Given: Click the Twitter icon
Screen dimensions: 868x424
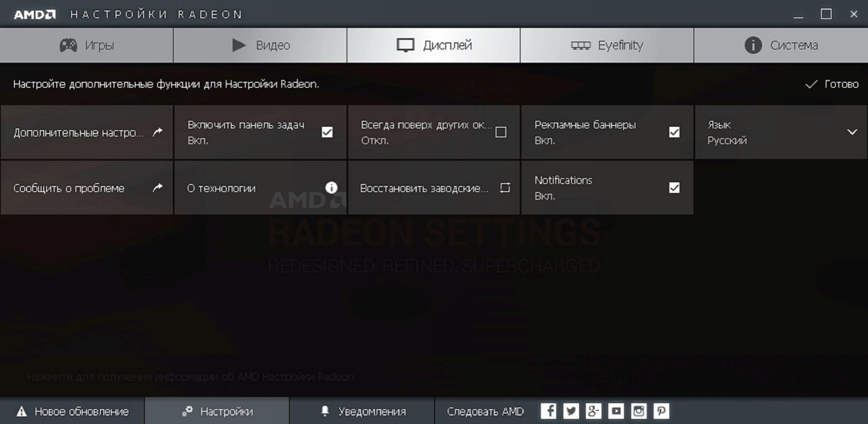Looking at the screenshot, I should pyautogui.click(x=571, y=411).
